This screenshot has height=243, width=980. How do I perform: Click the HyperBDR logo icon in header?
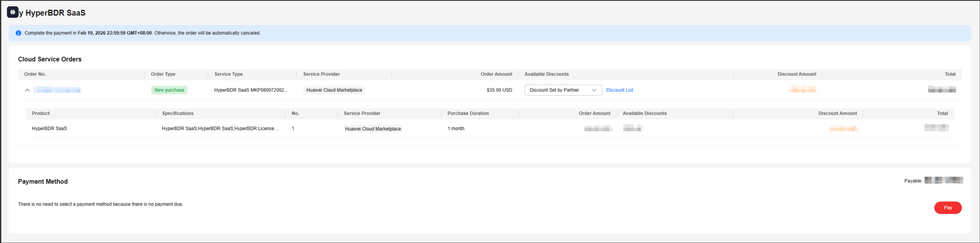12,12
